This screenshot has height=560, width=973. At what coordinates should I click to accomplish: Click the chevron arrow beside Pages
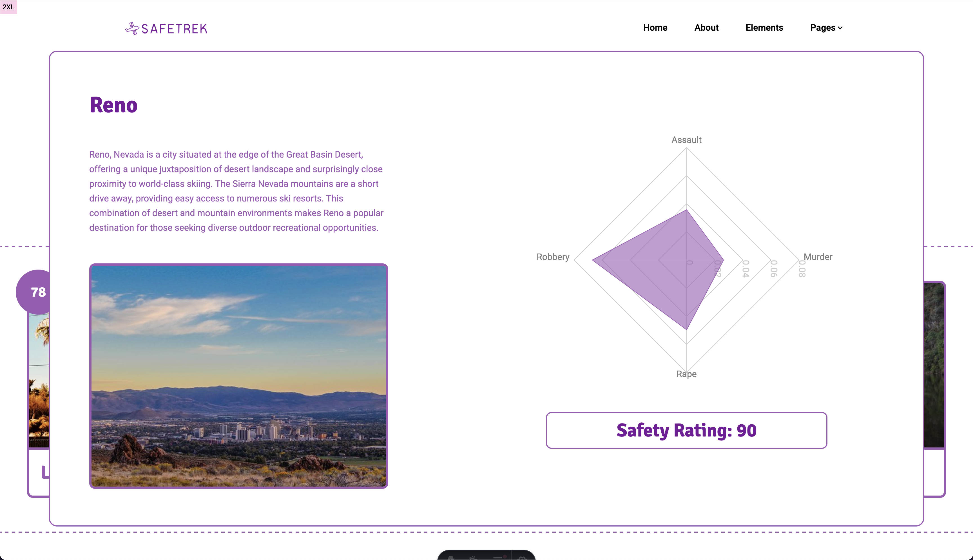point(840,28)
